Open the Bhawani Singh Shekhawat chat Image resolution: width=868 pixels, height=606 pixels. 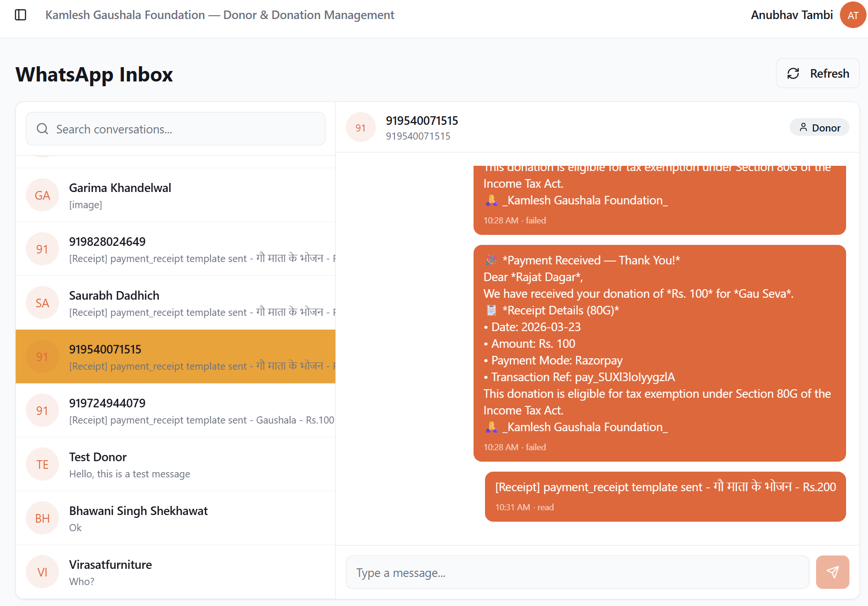[x=175, y=518]
